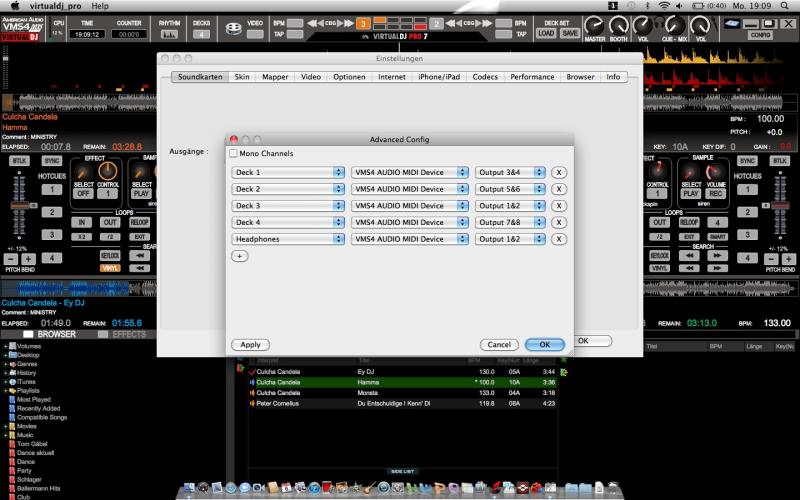Click Deck Set LOAD button
The width and height of the screenshot is (800, 500).
point(545,34)
